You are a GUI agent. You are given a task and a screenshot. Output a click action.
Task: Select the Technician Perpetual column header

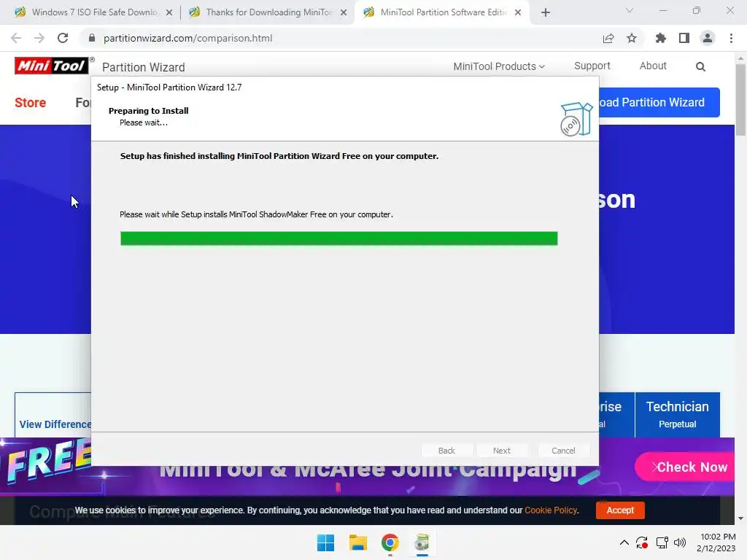(678, 414)
